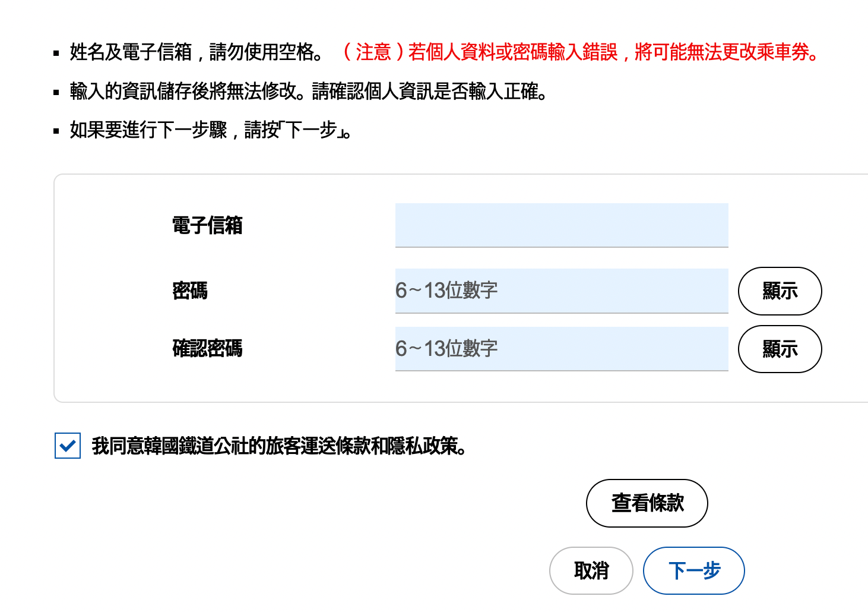Reveal the confirm password using its 顯示 button
The width and height of the screenshot is (868, 612).
(780, 349)
